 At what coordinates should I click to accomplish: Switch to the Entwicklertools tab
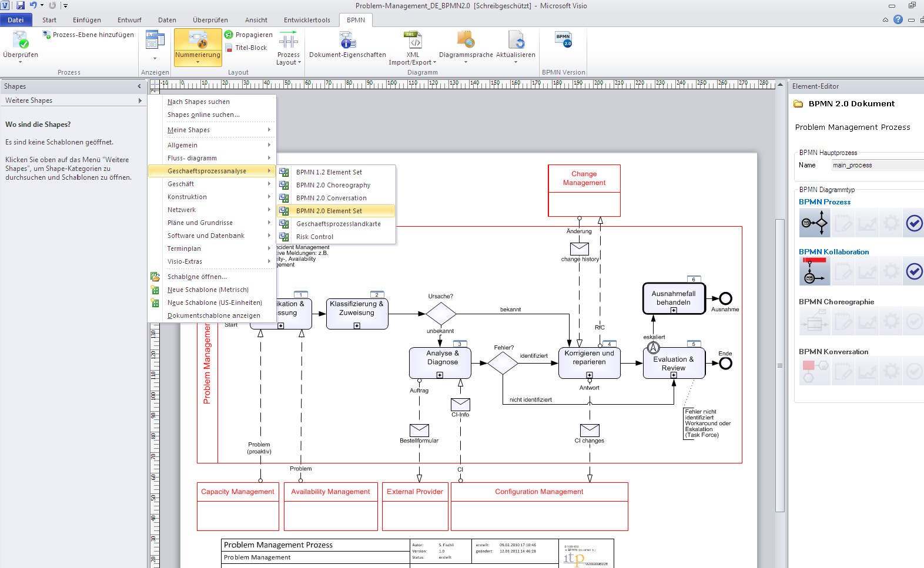307,20
